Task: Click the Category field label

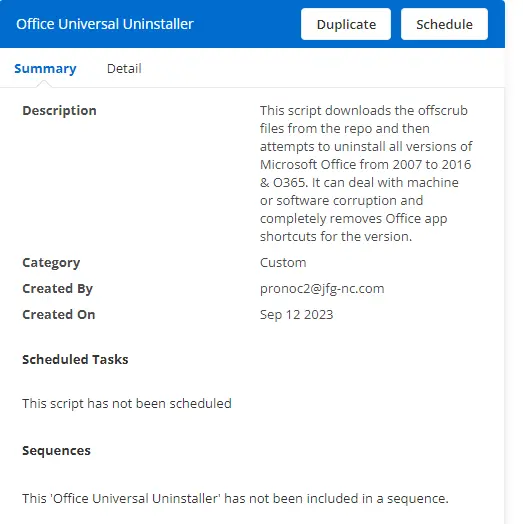Action: point(51,263)
